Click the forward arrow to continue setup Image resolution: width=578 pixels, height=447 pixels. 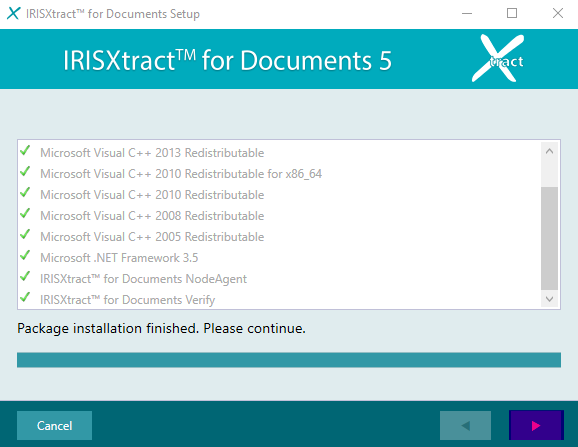[536, 425]
